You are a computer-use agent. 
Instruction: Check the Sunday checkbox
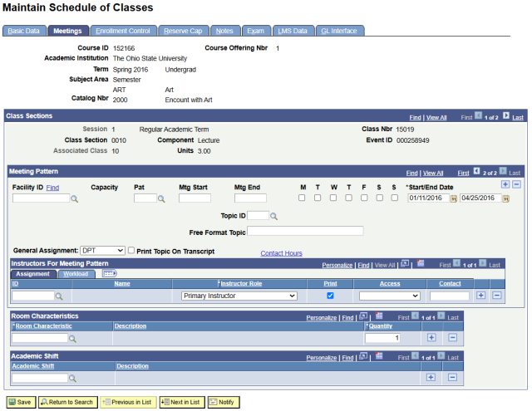pos(395,198)
